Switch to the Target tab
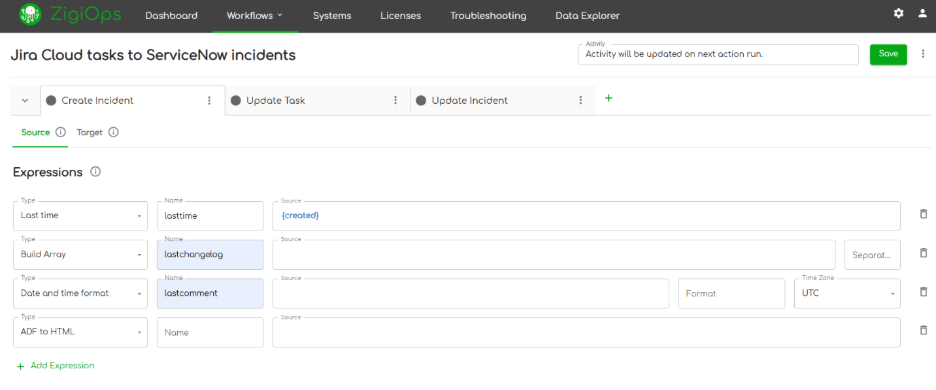This screenshot has width=936, height=390. [x=90, y=133]
